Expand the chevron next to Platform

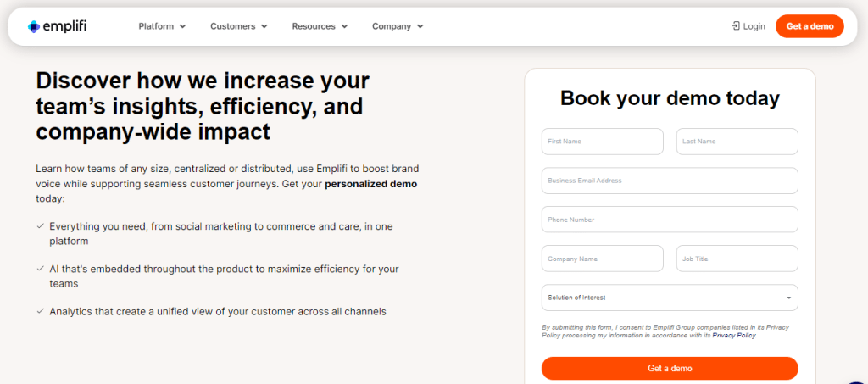(x=184, y=26)
